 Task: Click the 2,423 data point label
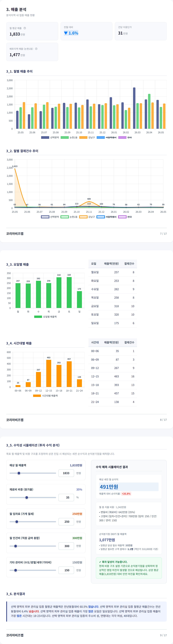15,166
